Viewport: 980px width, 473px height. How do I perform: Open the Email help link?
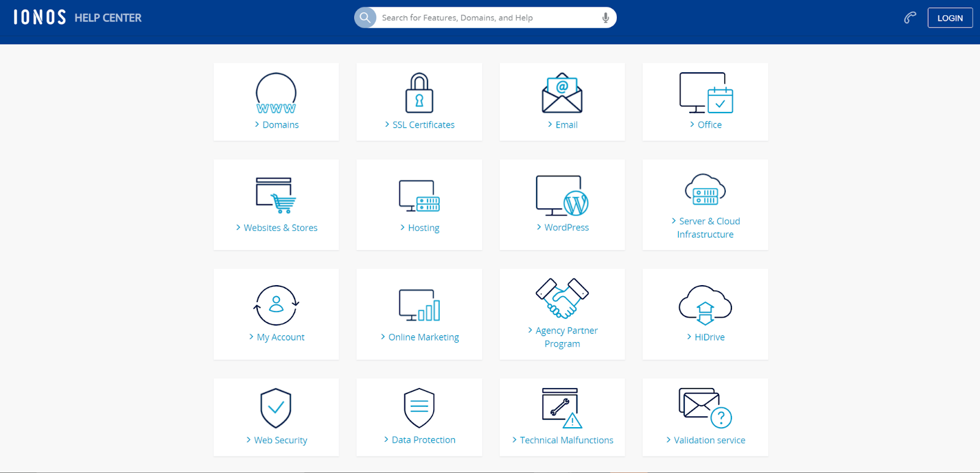[562, 125]
